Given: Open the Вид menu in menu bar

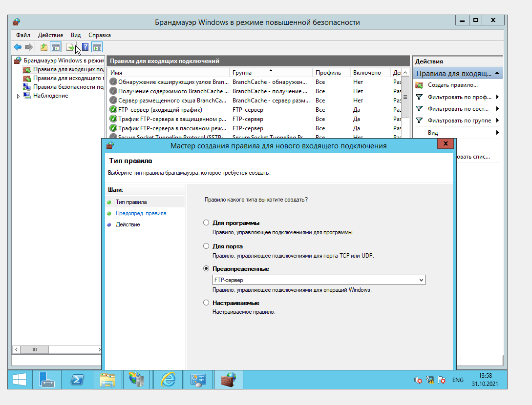Looking at the screenshot, I should coord(76,35).
